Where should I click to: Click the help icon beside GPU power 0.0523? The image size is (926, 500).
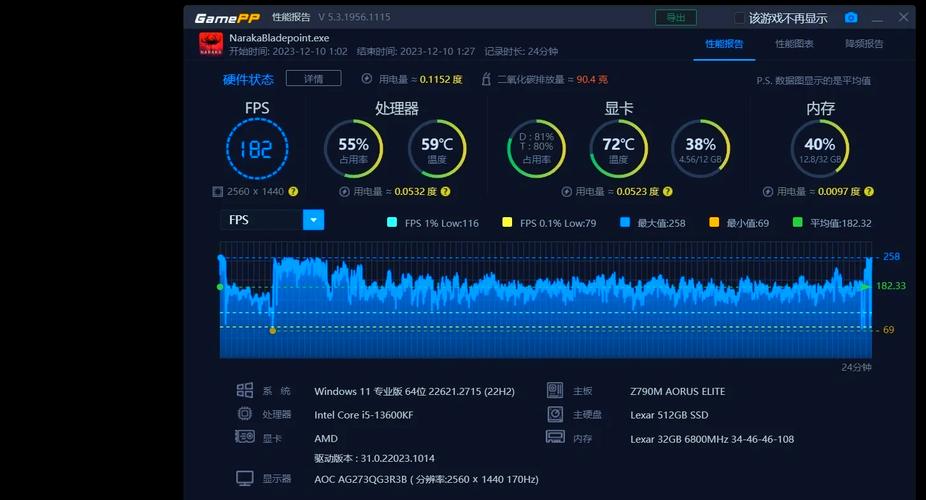pos(667,191)
